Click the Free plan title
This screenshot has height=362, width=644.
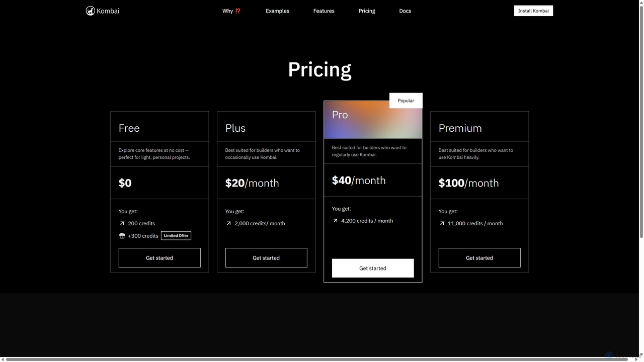pos(129,128)
